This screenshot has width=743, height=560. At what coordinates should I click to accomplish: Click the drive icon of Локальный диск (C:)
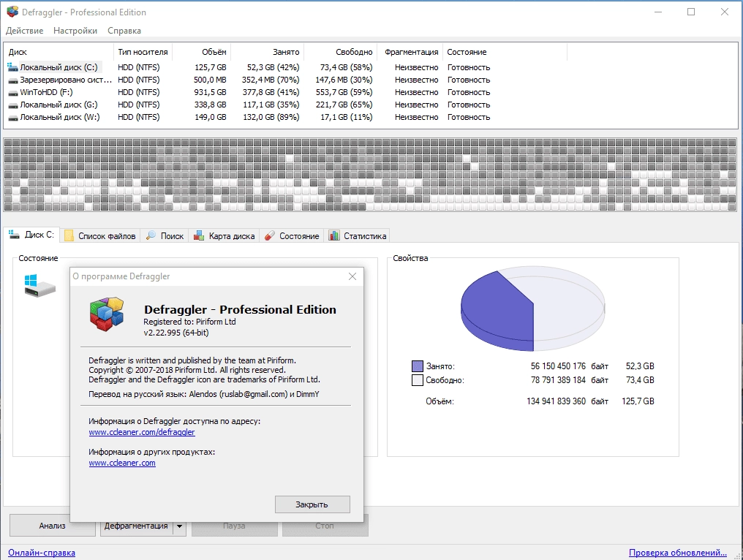coord(12,67)
